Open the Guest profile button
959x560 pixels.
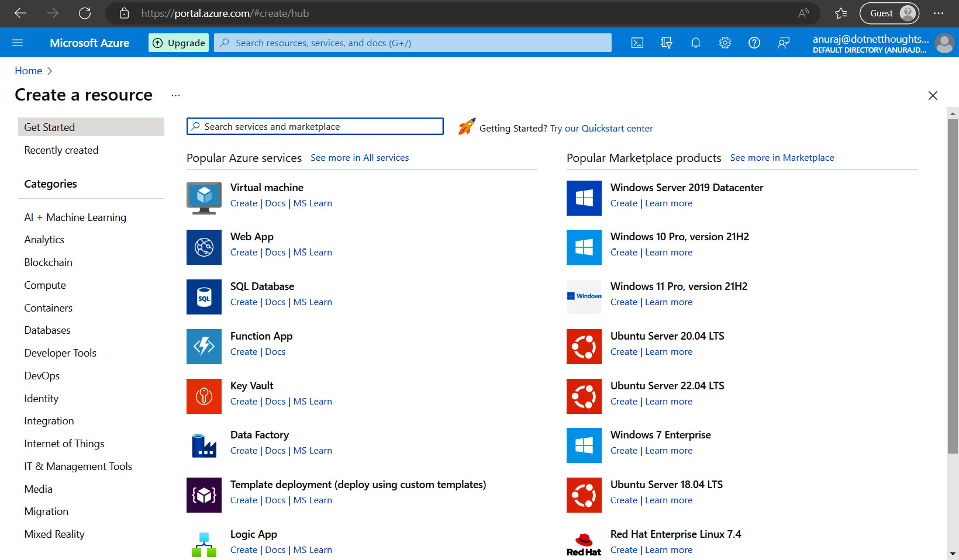(889, 13)
